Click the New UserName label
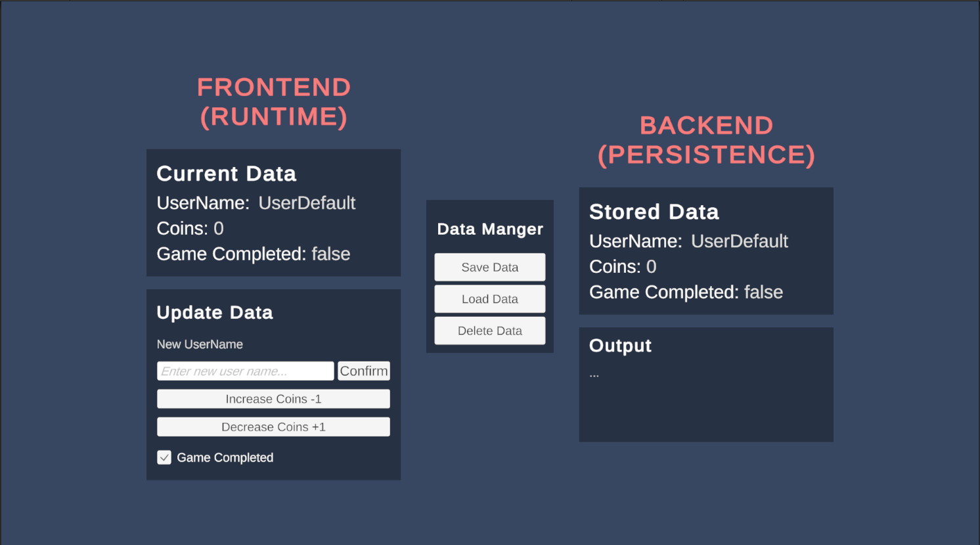 [200, 344]
